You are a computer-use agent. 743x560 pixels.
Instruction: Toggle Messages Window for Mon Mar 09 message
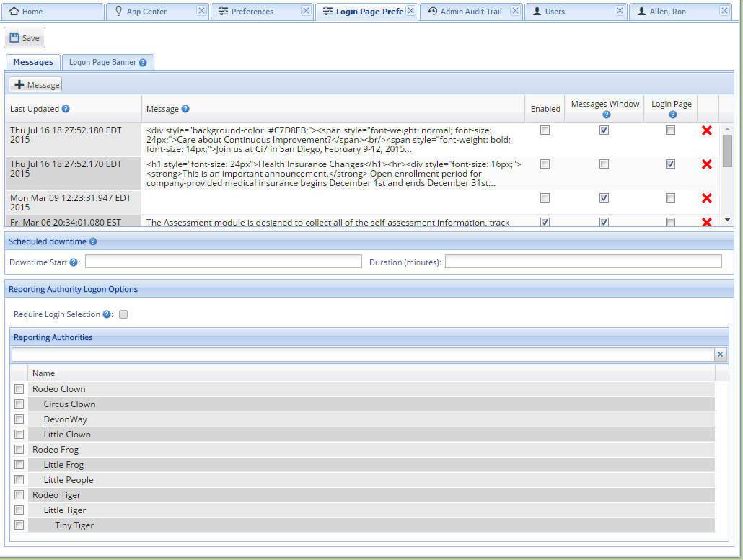(x=604, y=198)
